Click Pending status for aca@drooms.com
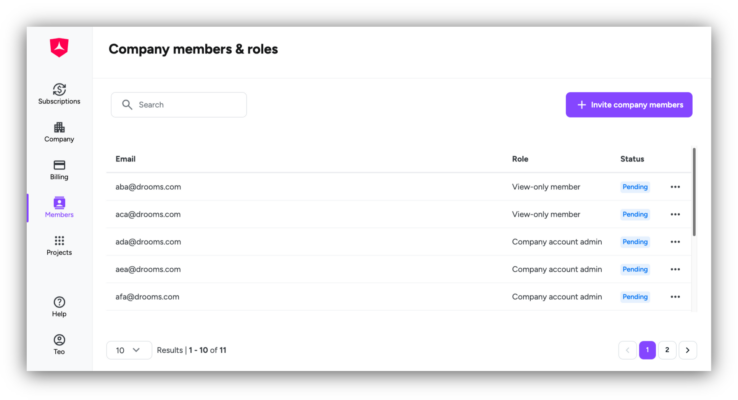Screen dimensions: 738x400 tap(635, 214)
